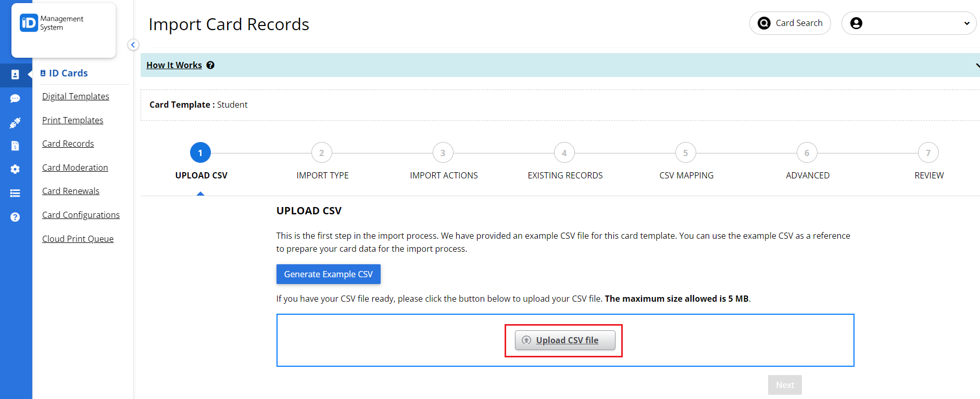
Task: Click the user account avatar icon
Action: point(856,23)
